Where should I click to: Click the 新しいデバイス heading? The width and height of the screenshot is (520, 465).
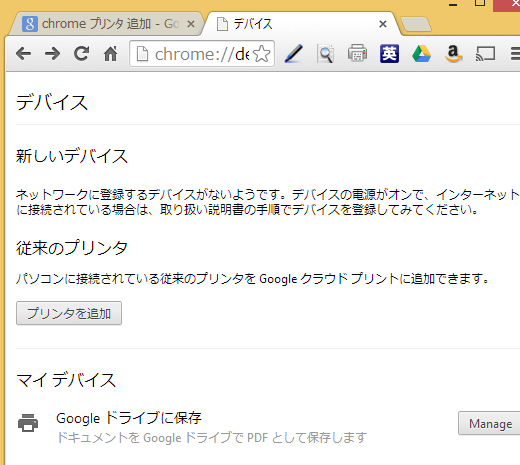point(72,156)
